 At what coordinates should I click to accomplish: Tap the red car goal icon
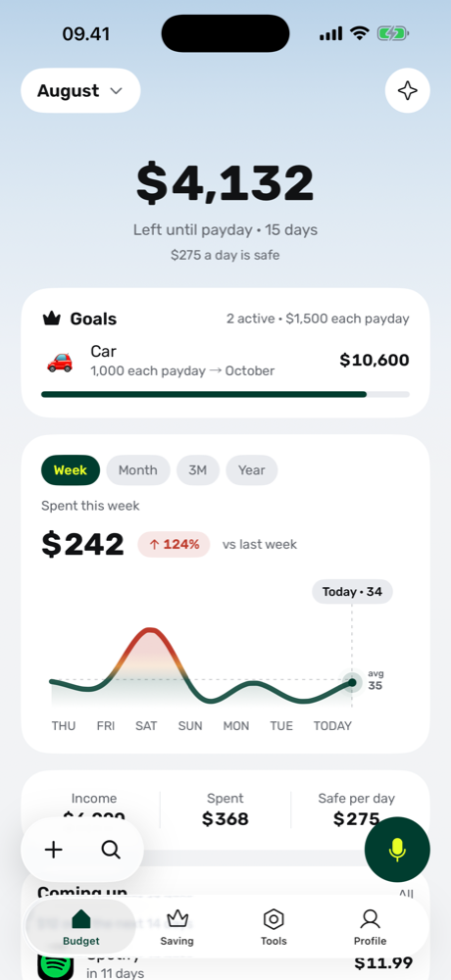point(60,361)
